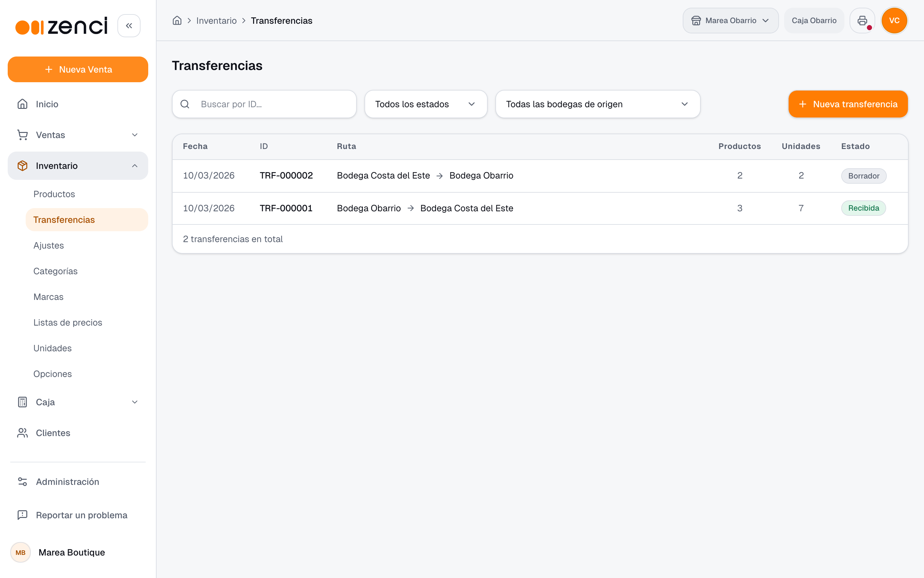
Task: Click Caja Obarrio button in header
Action: pyautogui.click(x=814, y=21)
